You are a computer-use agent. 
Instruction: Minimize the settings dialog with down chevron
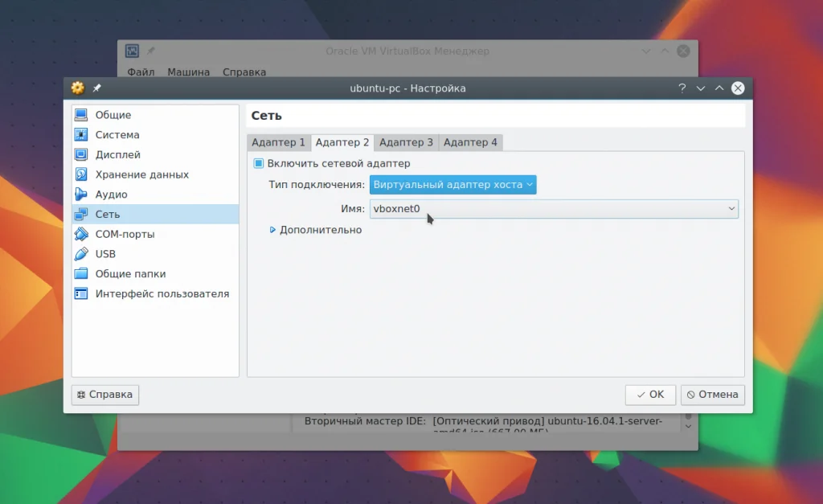point(700,88)
